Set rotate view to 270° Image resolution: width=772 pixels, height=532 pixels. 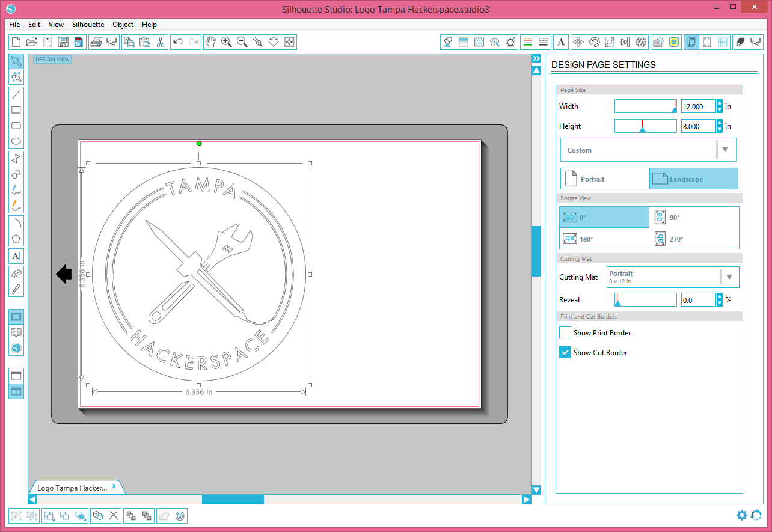(694, 239)
